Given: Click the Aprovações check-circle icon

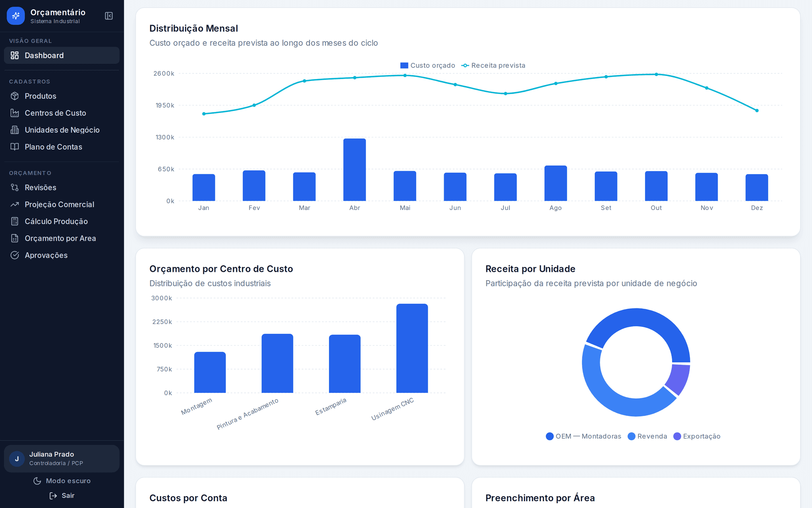Looking at the screenshot, I should (x=15, y=255).
